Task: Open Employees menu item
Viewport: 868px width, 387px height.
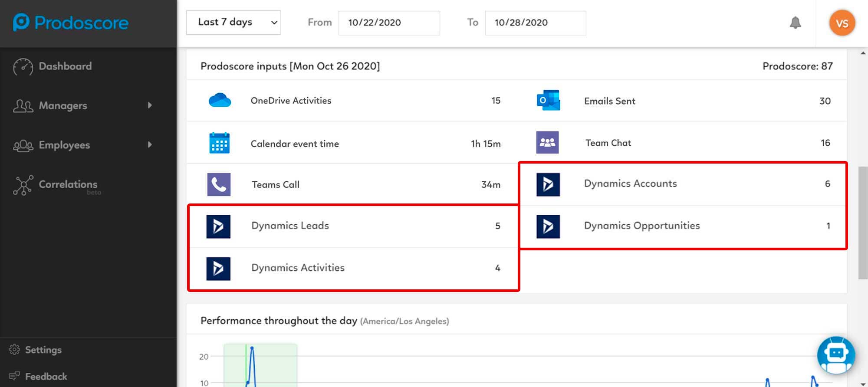Action: [64, 145]
